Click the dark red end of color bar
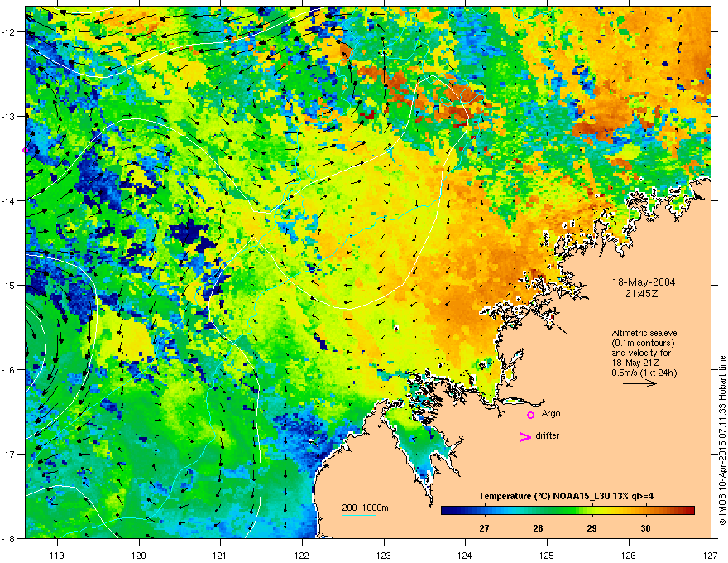Image resolution: width=728 pixels, height=563 pixels. click(x=691, y=511)
